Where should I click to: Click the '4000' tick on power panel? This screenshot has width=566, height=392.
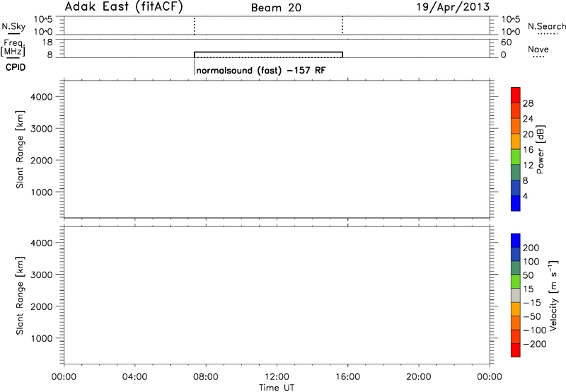coord(42,97)
